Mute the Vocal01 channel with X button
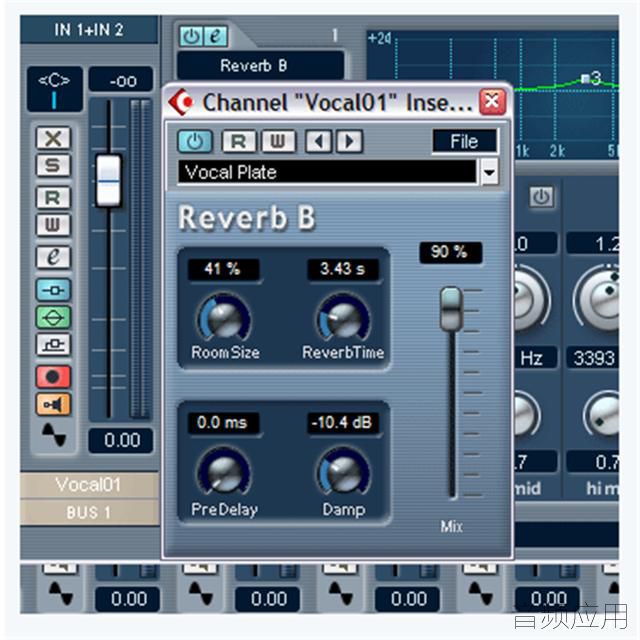The width and height of the screenshot is (640, 640). pyautogui.click(x=53, y=138)
